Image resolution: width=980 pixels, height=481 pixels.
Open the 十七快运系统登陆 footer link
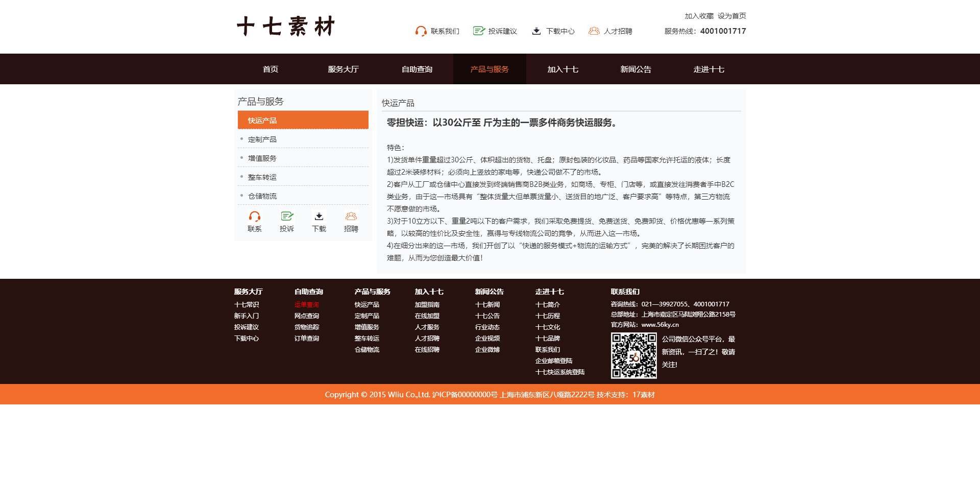click(x=559, y=372)
